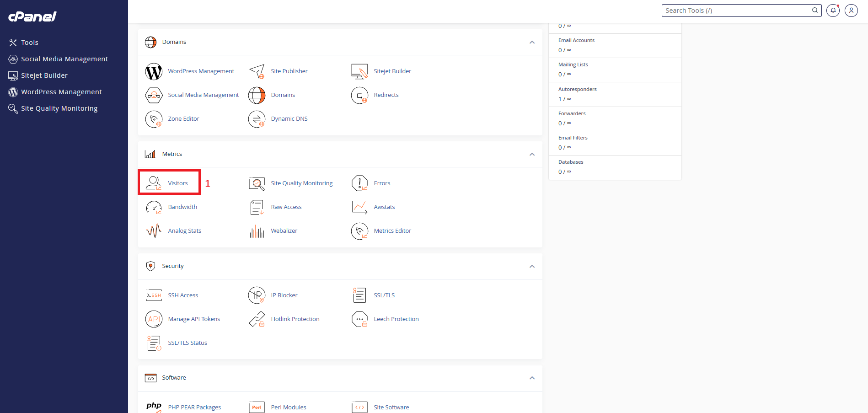Screen dimensions: 868x413
Task: Open the SSL/TLS Status icon
Action: coord(154,343)
